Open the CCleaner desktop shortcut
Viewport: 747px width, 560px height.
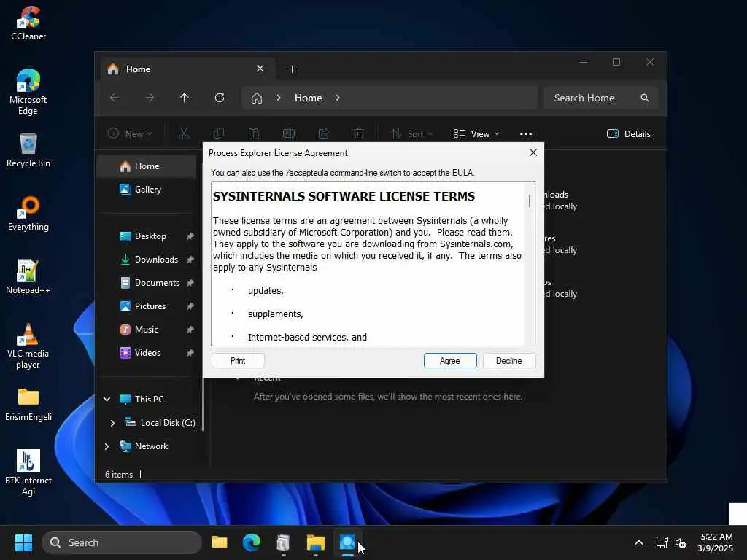(x=28, y=23)
